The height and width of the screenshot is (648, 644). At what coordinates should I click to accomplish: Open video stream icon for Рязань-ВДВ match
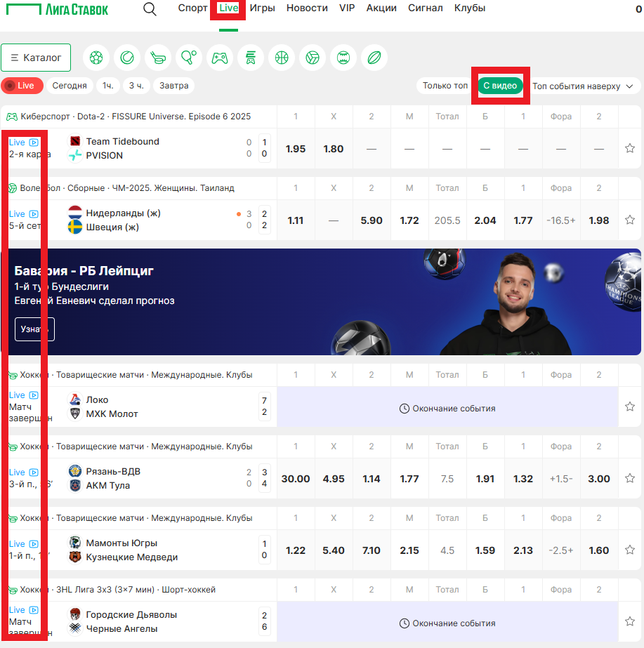point(34,472)
